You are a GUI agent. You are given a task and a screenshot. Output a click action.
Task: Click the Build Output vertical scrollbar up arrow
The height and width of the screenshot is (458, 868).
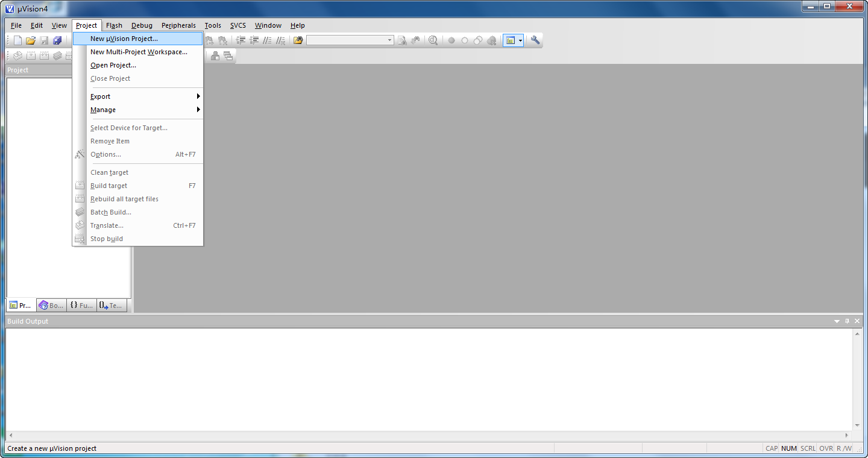[857, 334]
